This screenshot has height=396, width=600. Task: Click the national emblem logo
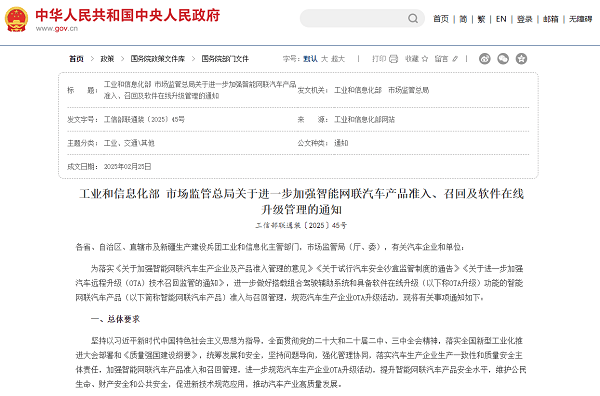pyautogui.click(x=16, y=19)
